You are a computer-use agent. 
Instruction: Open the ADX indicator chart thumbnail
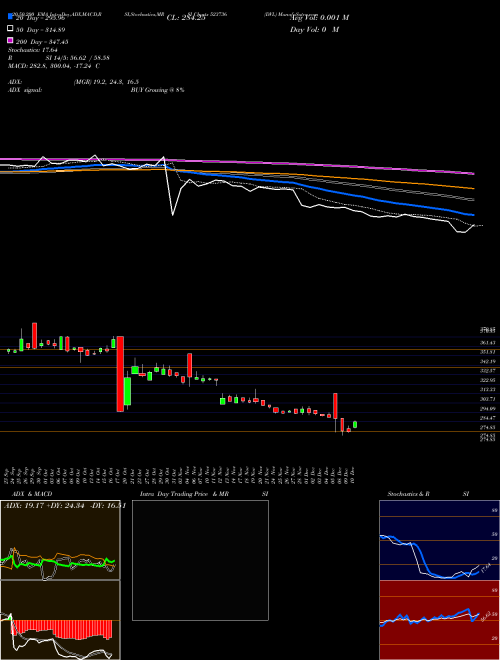click(60, 540)
